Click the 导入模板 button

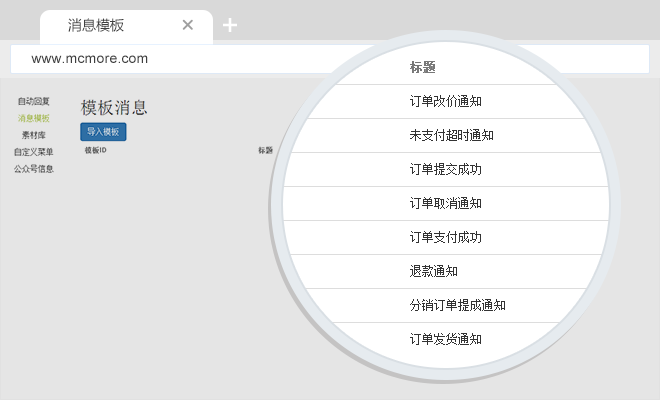click(103, 132)
